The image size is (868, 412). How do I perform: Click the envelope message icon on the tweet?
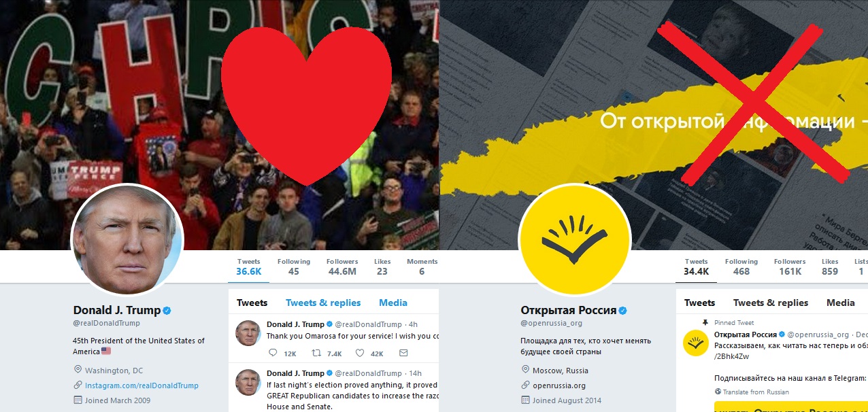[403, 353]
